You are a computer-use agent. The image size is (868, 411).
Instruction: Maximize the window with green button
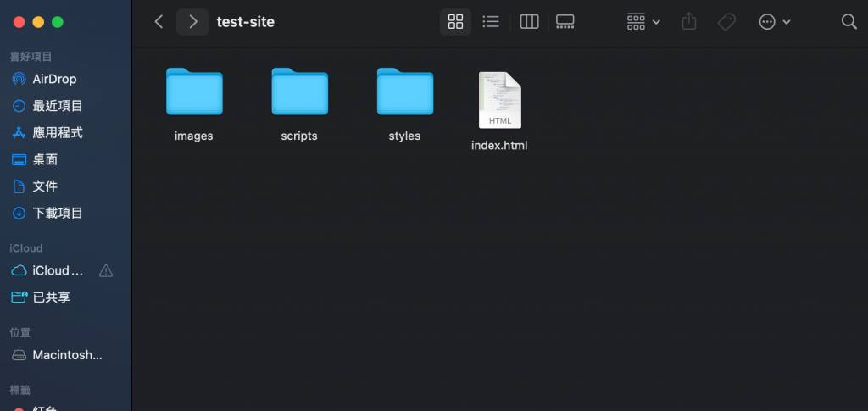(58, 22)
